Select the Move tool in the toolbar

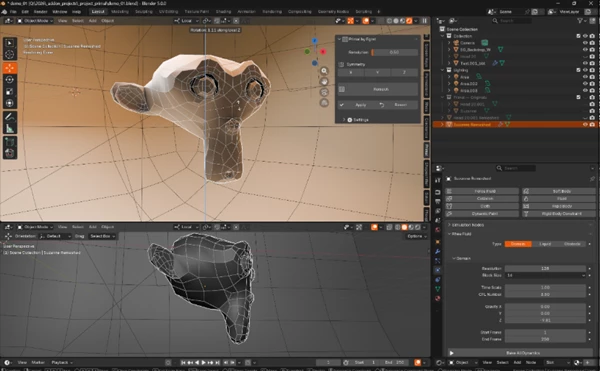[10, 68]
